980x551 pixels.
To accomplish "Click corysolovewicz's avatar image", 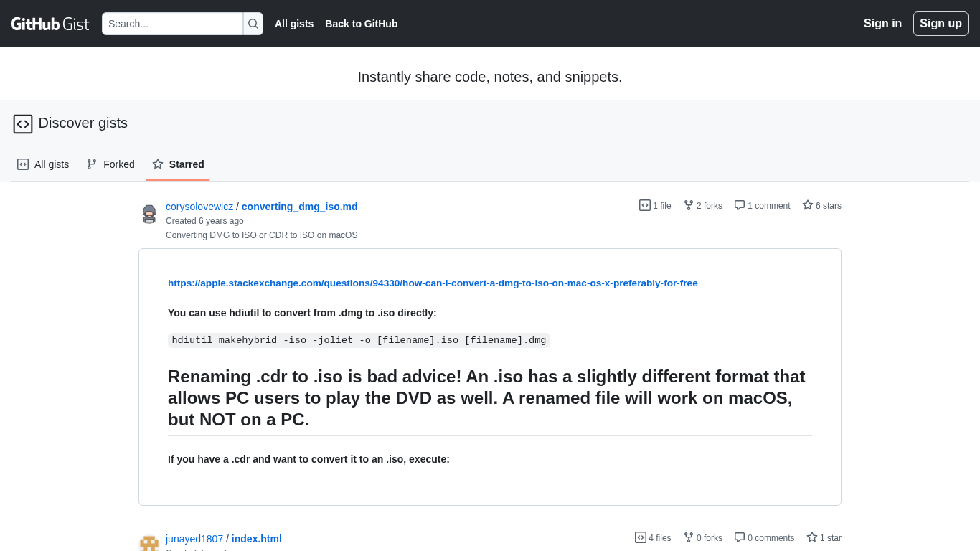I will tap(149, 214).
